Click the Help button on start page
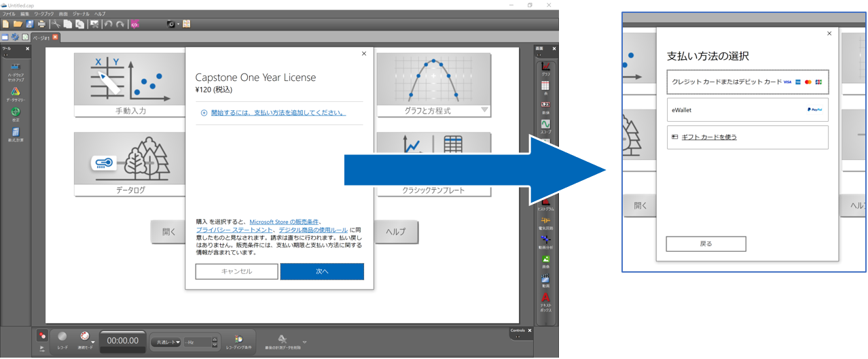The image size is (868, 359). point(396,232)
